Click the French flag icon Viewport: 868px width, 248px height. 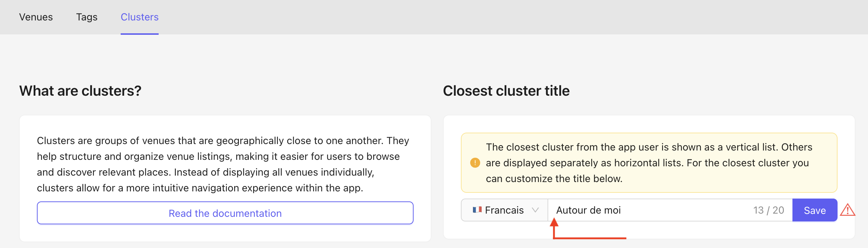coord(477,210)
